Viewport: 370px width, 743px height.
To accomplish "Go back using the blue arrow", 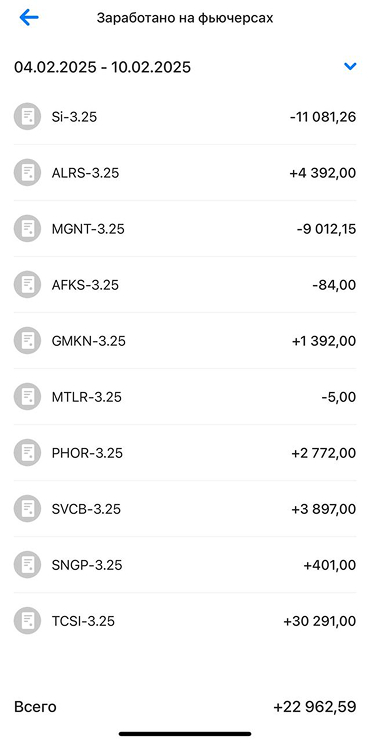I will 28,18.
